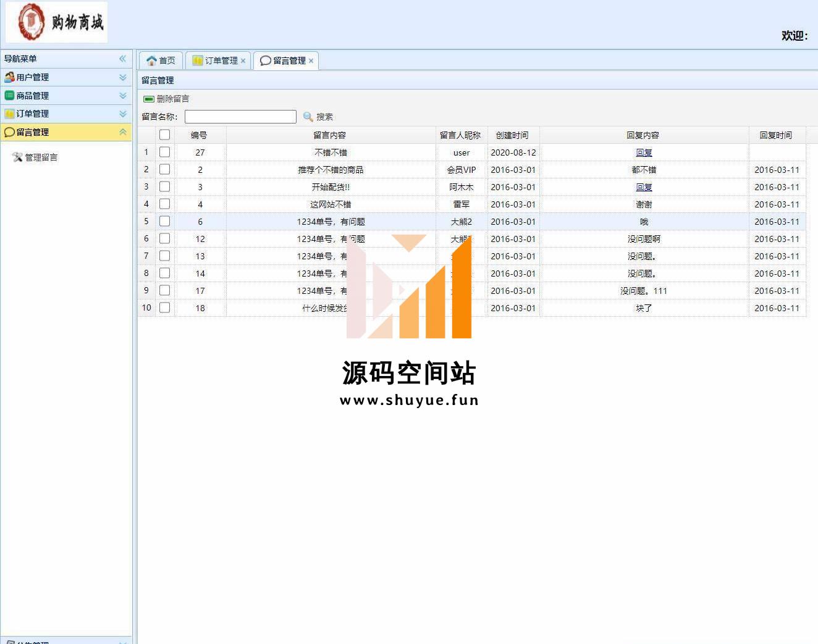Click 回复 link in the 阿木木 row
This screenshot has width=818, height=644.
[x=644, y=187]
